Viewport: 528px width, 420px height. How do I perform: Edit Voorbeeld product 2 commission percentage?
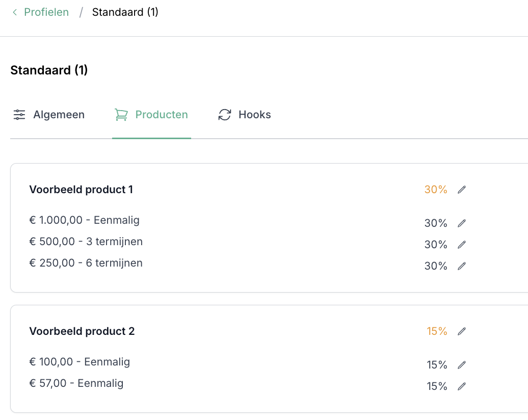[x=462, y=331]
